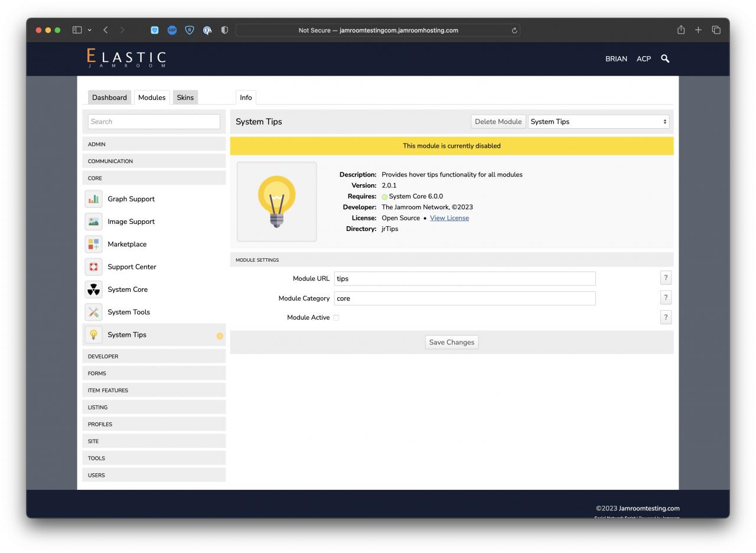
Task: Click the search magnifier icon in header
Action: point(665,58)
